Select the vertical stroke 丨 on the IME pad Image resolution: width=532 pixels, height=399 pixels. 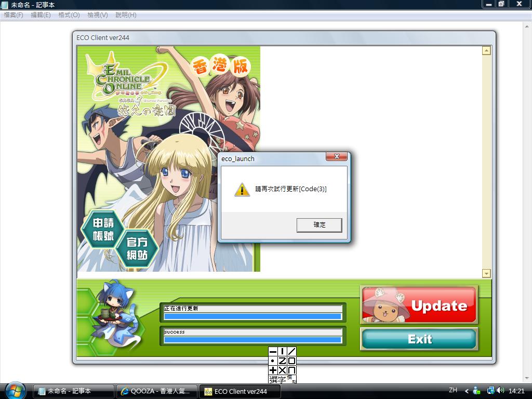[x=282, y=352]
